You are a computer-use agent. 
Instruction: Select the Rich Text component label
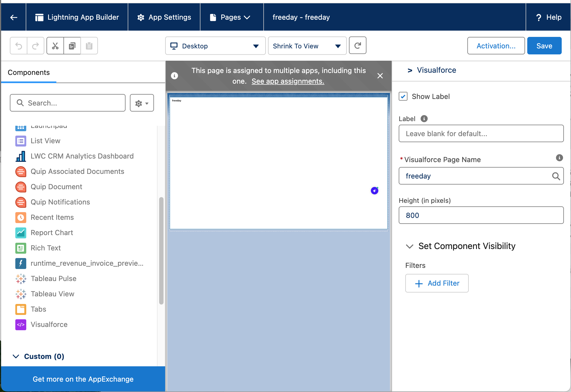point(46,248)
